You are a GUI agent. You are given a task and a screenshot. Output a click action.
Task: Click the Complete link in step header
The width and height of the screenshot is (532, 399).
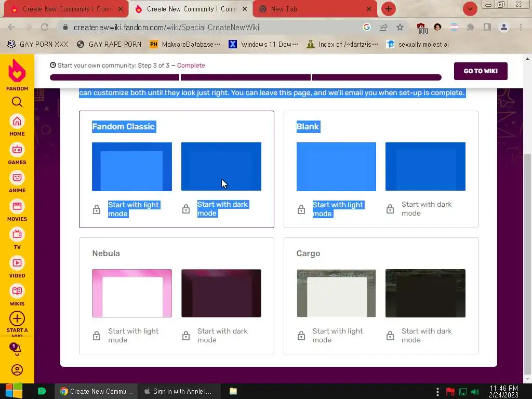click(x=191, y=65)
